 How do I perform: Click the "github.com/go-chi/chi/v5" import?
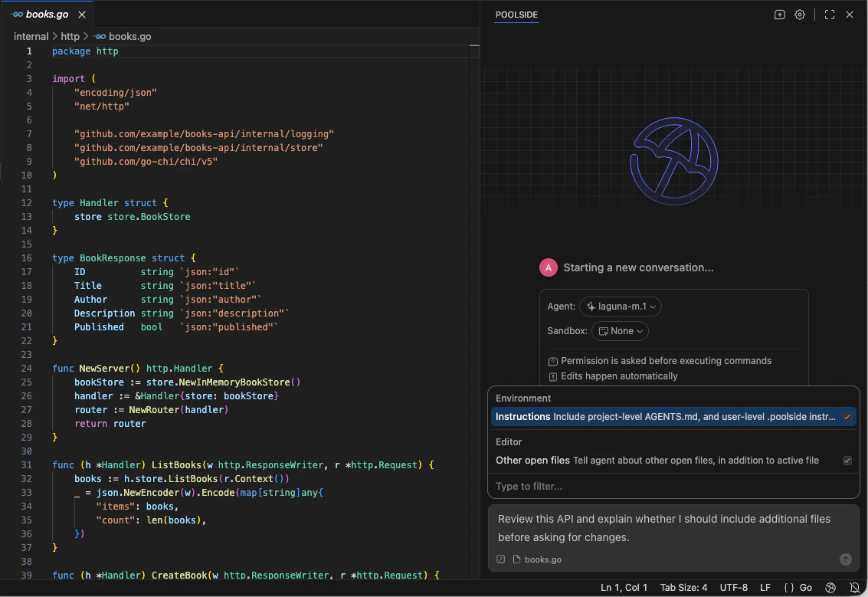pos(146,162)
